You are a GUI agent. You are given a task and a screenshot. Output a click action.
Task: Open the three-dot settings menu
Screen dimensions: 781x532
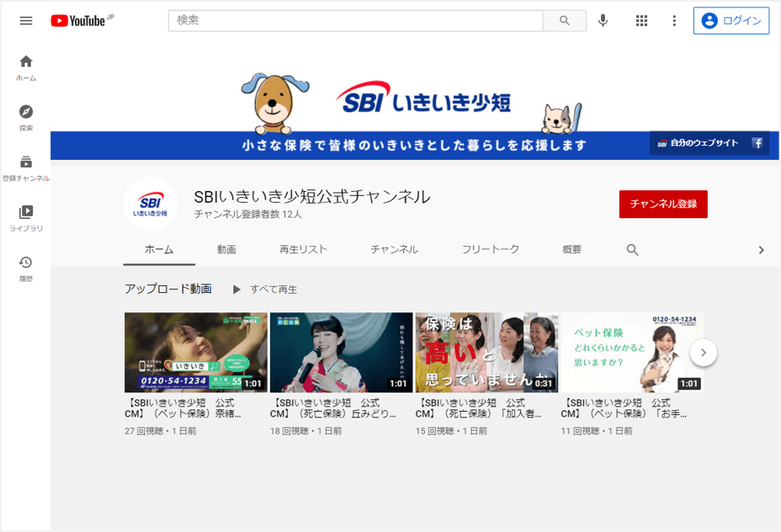pyautogui.click(x=674, y=20)
